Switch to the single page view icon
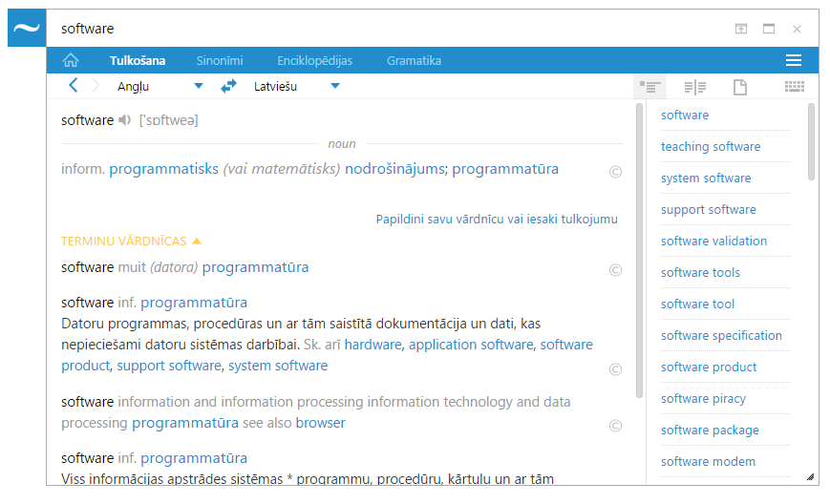 [739, 87]
